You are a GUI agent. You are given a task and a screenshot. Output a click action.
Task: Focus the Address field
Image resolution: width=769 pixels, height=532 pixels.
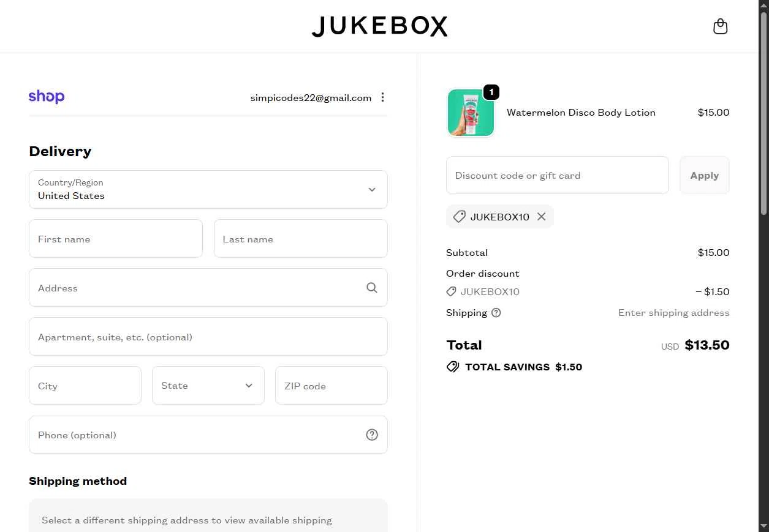click(208, 288)
